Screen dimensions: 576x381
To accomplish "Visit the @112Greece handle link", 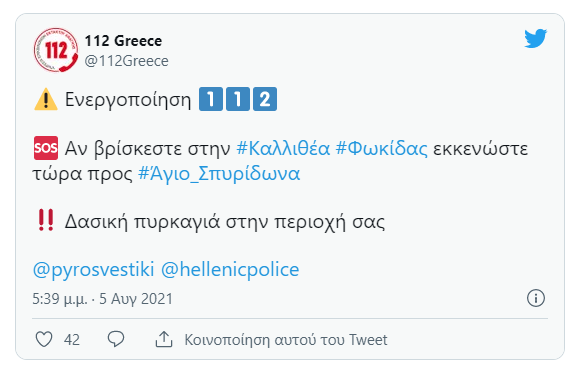I will click(x=126, y=61).
